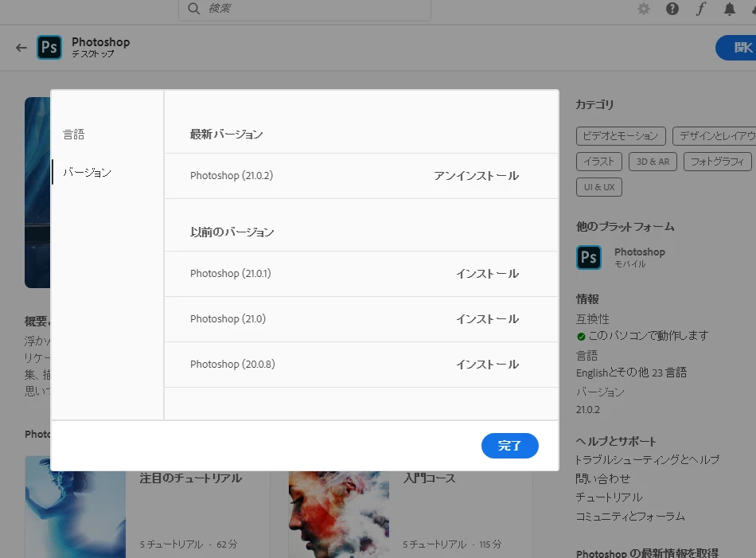Click the back arrow next to Photoshop
The width and height of the screenshot is (756, 558).
[x=21, y=48]
